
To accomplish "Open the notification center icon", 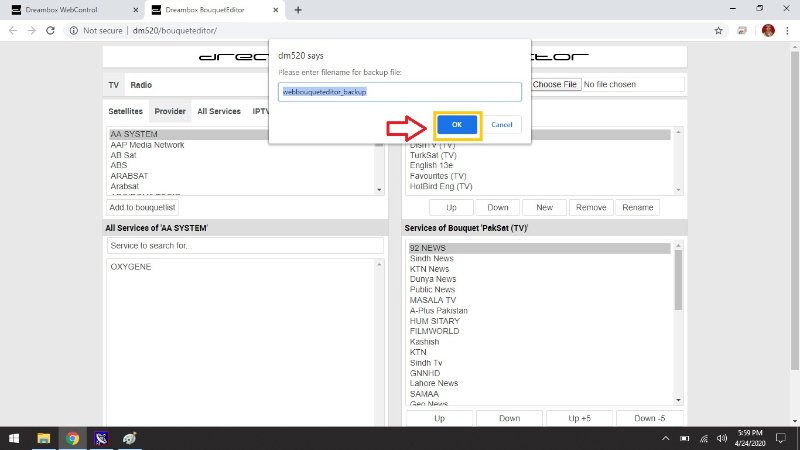I will click(781, 438).
